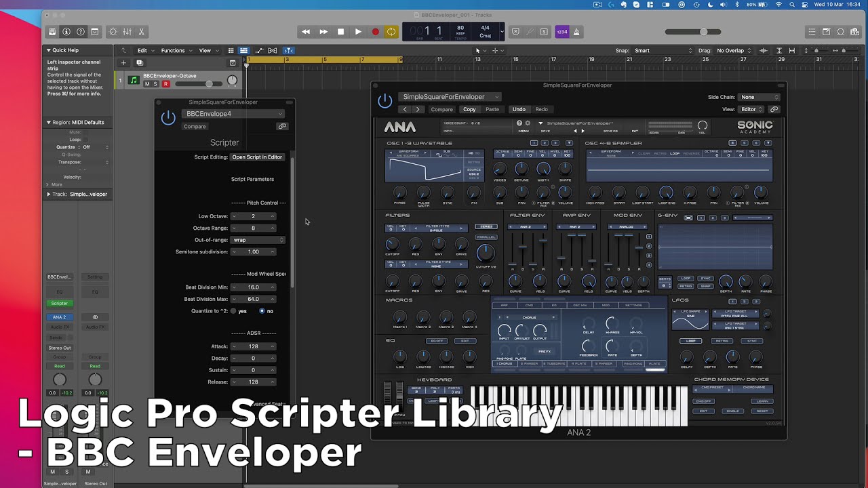Duplicate track icon next to plus
Viewport: 868px width, 488px height.
click(139, 62)
